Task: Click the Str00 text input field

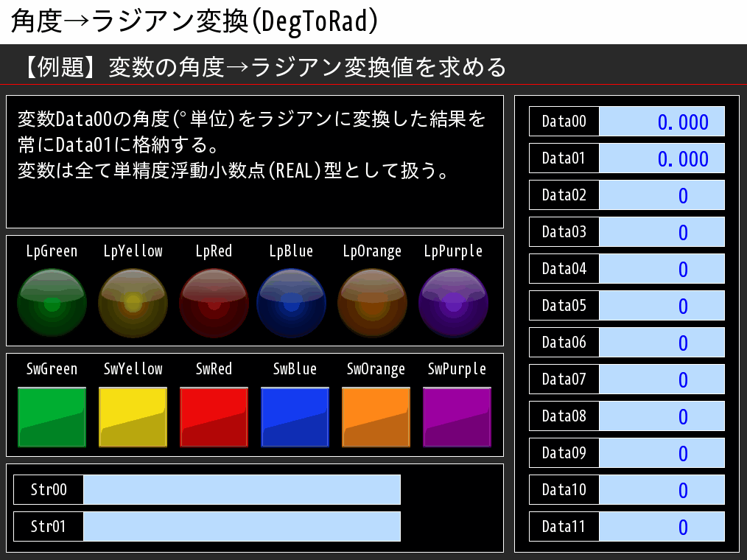Action: point(242,489)
